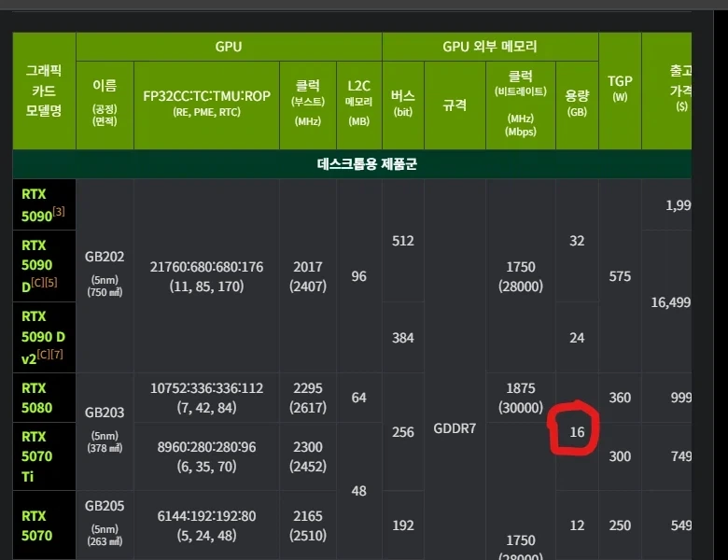Click the 2165 (2510) clock value
Image resolution: width=728 pixels, height=560 pixels.
point(308,525)
